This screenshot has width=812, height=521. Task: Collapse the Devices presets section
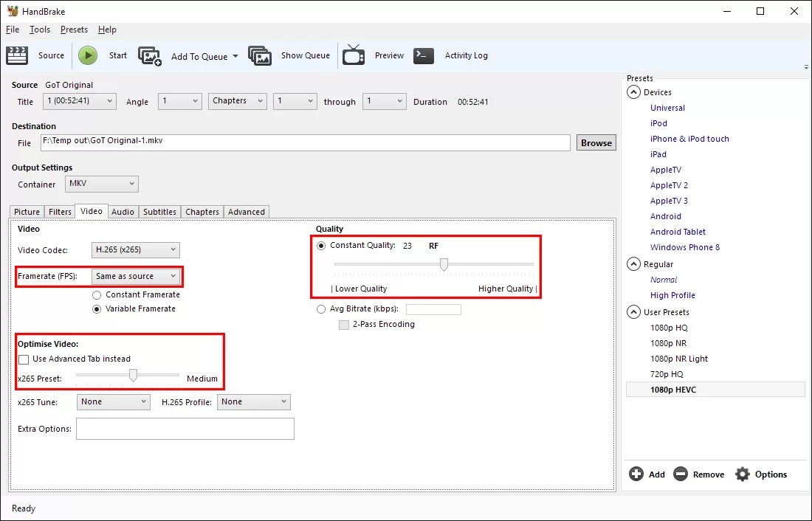(x=633, y=92)
